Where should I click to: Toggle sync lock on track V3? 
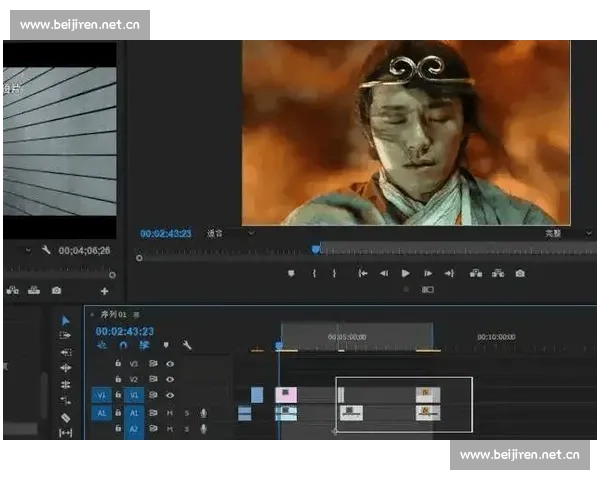click(153, 363)
